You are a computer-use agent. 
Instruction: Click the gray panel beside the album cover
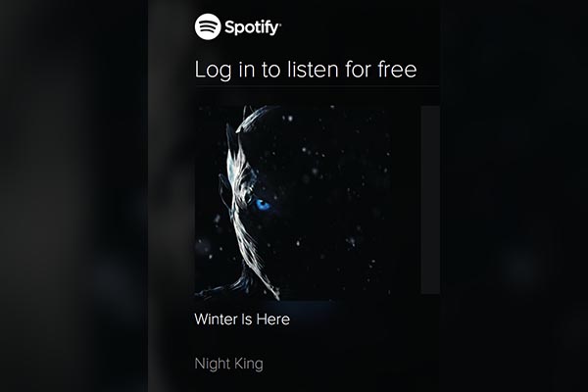point(430,200)
